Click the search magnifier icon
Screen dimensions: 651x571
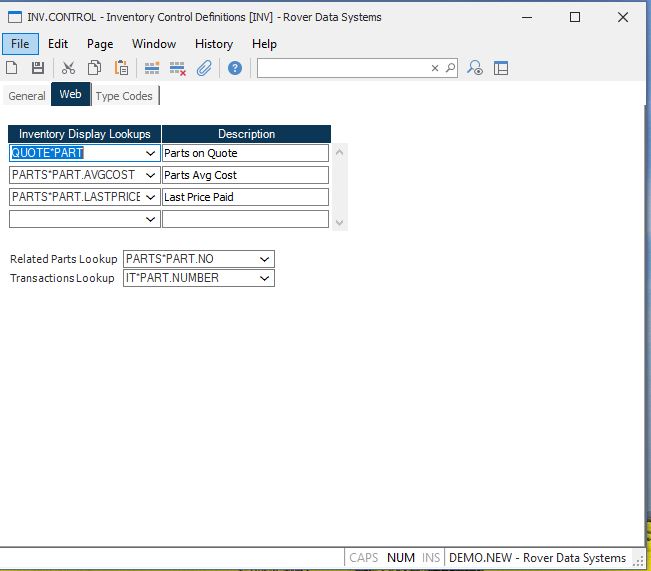coord(450,68)
